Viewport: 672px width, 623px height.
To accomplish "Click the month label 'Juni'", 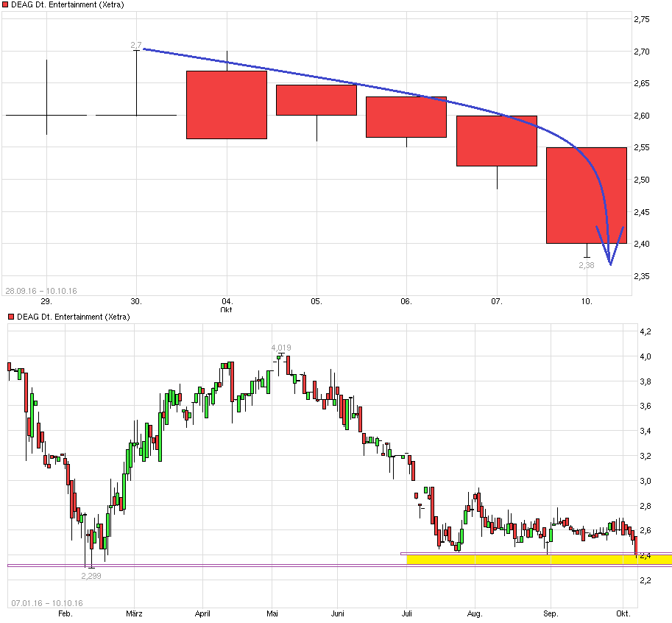I will (338, 613).
